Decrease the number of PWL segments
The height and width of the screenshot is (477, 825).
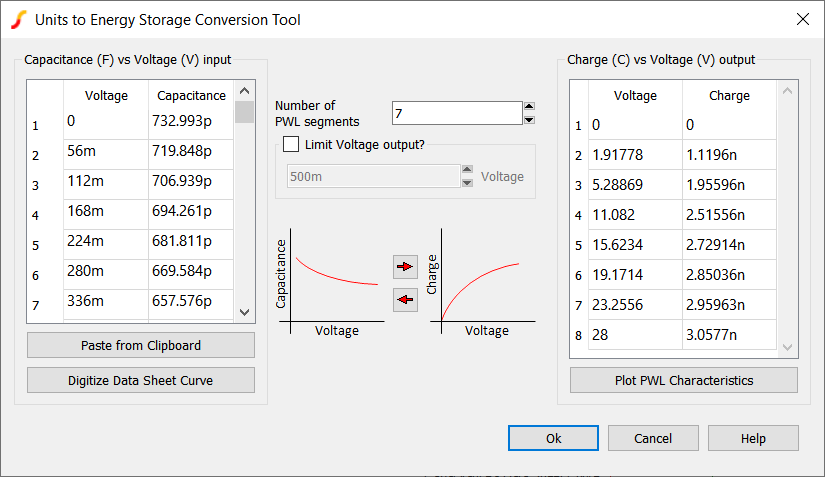point(529,120)
